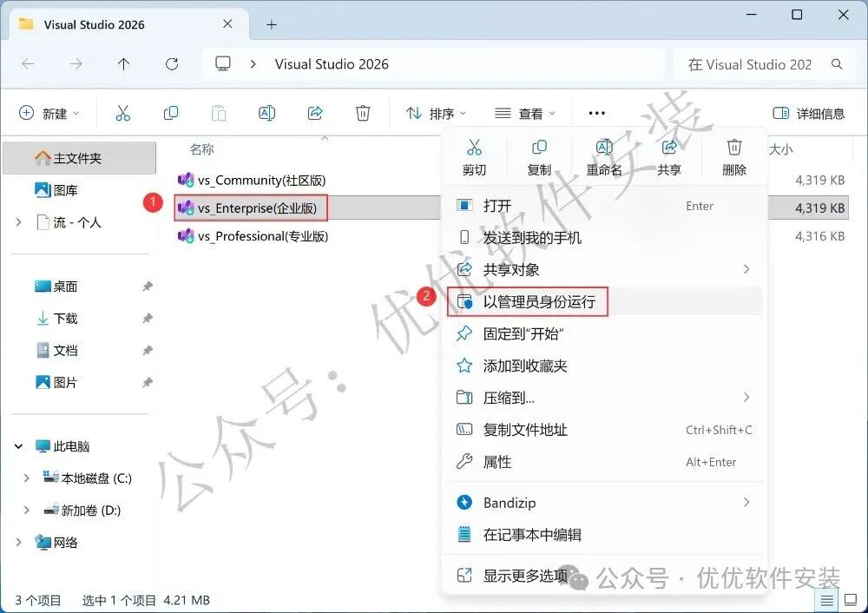This screenshot has height=613, width=868.
Task: Choose 显示更多选项 from context menu
Action: pos(604,576)
